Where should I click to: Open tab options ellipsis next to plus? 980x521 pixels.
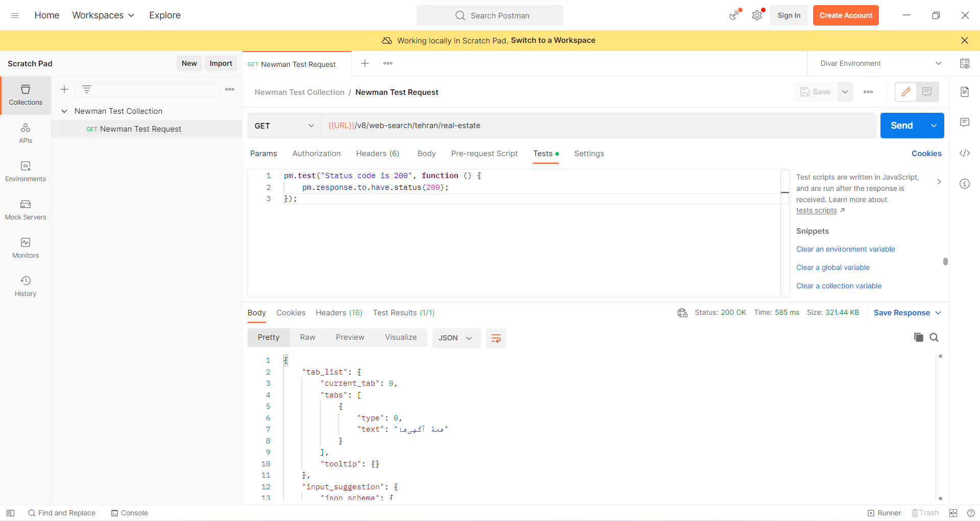pyautogui.click(x=388, y=63)
